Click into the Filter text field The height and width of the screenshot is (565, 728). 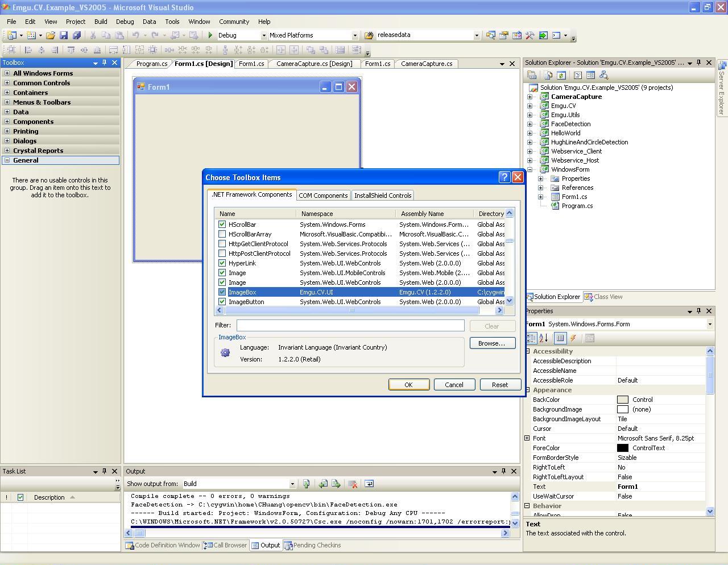(350, 325)
